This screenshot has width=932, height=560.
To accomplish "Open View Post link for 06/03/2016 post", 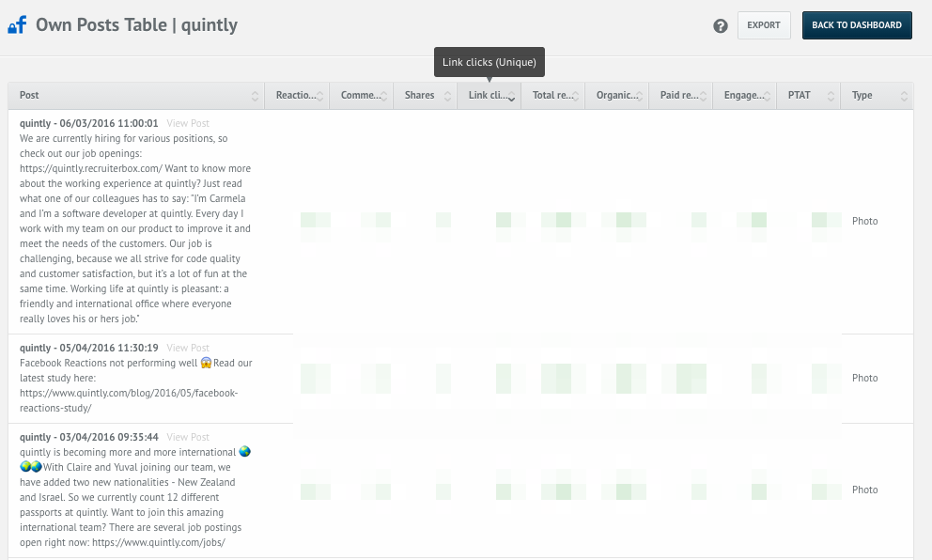I will point(188,123).
